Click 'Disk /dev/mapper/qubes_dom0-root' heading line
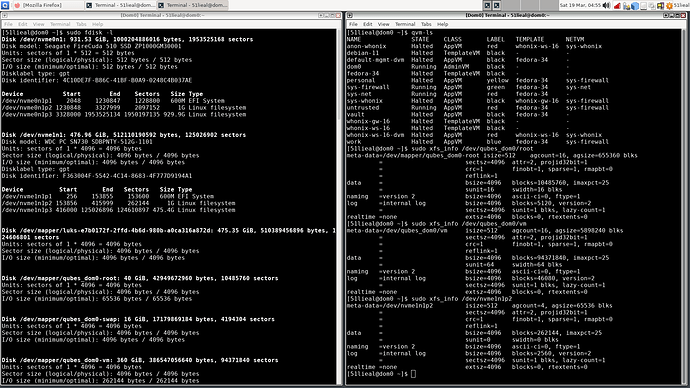 139,278
